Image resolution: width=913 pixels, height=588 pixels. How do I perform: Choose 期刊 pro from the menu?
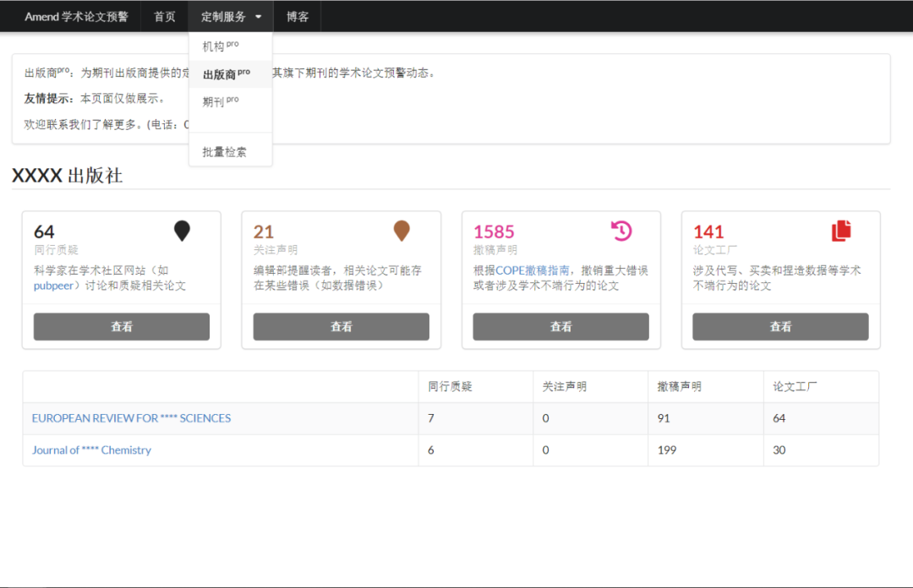click(x=221, y=101)
